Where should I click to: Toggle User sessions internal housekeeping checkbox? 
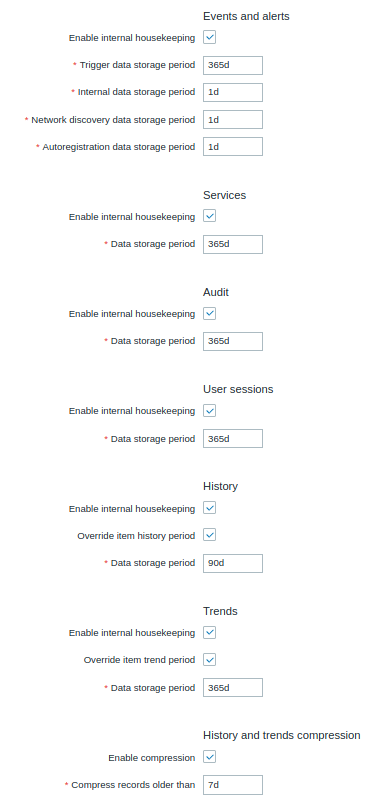point(209,411)
